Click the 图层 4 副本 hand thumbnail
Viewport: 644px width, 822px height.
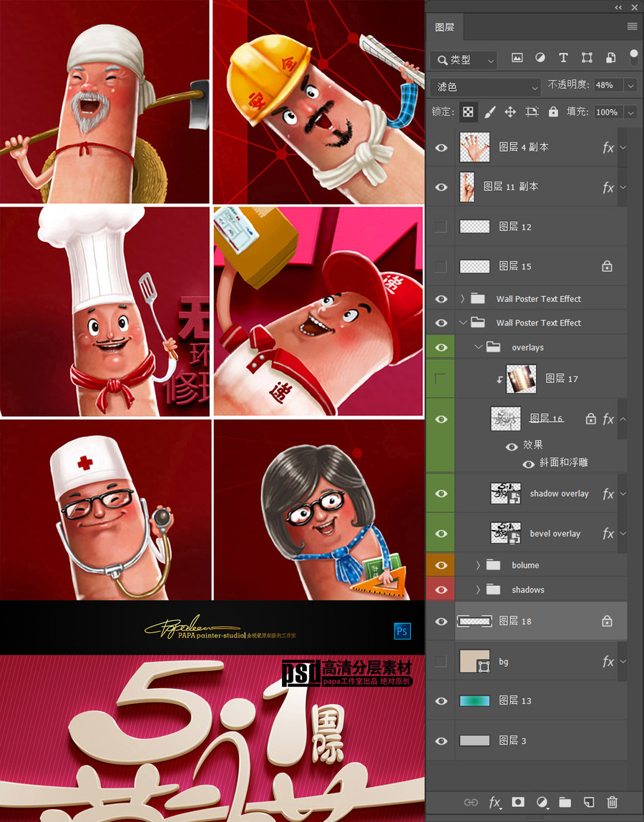click(x=474, y=147)
